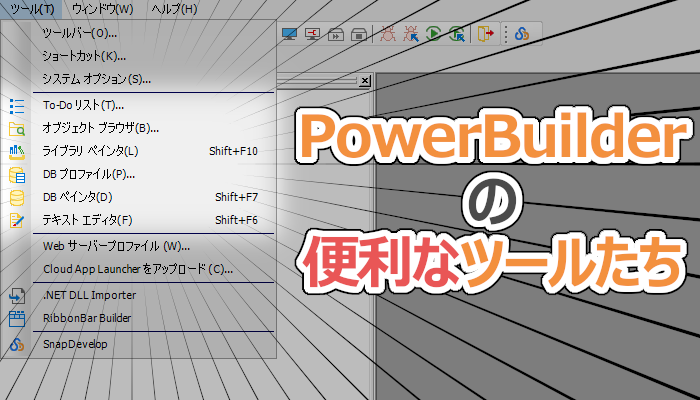The width and height of the screenshot is (700, 400).
Task: Open the ツール(T) menu
Action: pos(30,9)
